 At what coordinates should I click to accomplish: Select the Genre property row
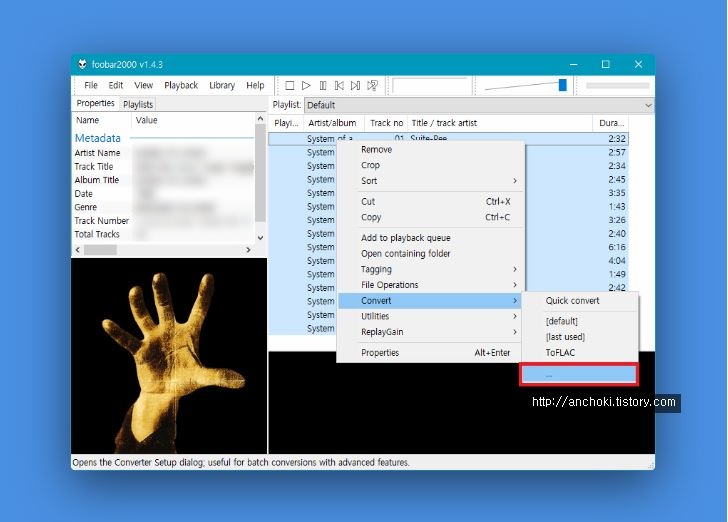164,207
